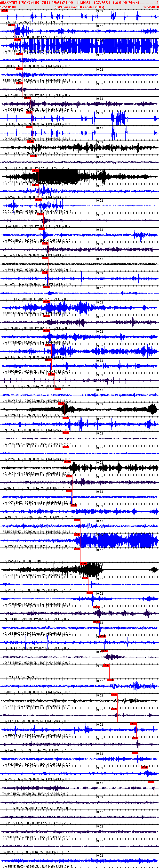Select the 'TA J04A BHZ' station label

(x=12, y=793)
